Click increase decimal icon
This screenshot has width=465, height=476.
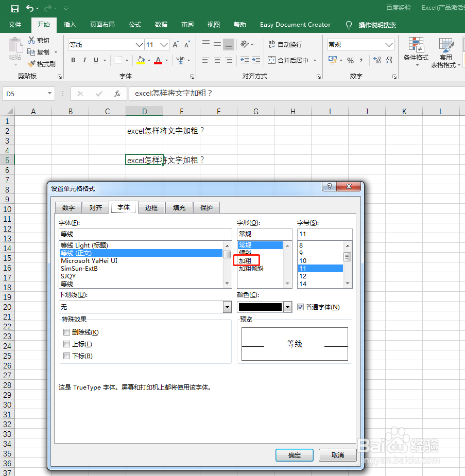click(377, 60)
